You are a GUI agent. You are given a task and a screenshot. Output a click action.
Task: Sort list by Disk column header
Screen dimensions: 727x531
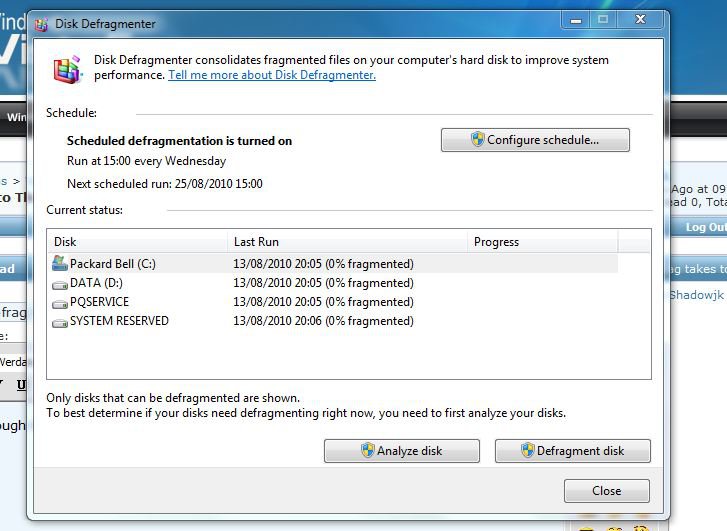138,242
